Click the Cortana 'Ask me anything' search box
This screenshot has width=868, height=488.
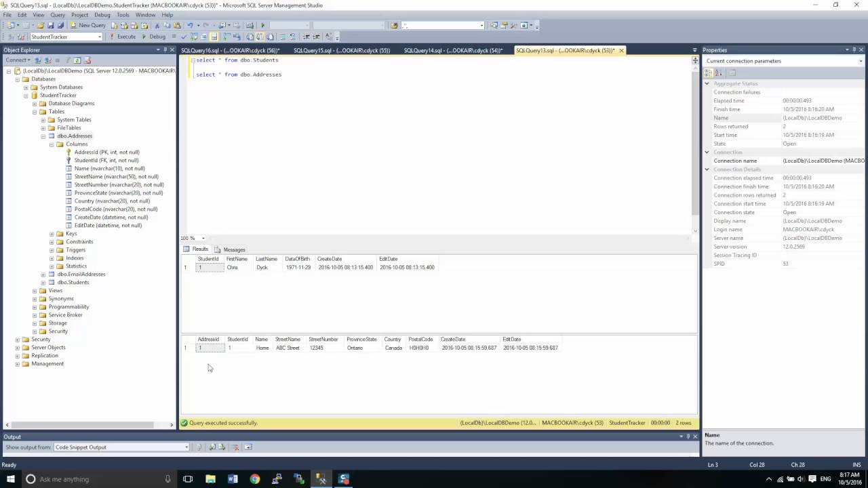pos(98,479)
